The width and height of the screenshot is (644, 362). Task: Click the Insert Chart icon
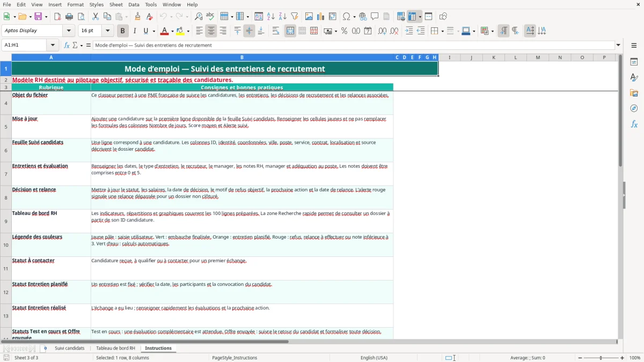[320, 17]
